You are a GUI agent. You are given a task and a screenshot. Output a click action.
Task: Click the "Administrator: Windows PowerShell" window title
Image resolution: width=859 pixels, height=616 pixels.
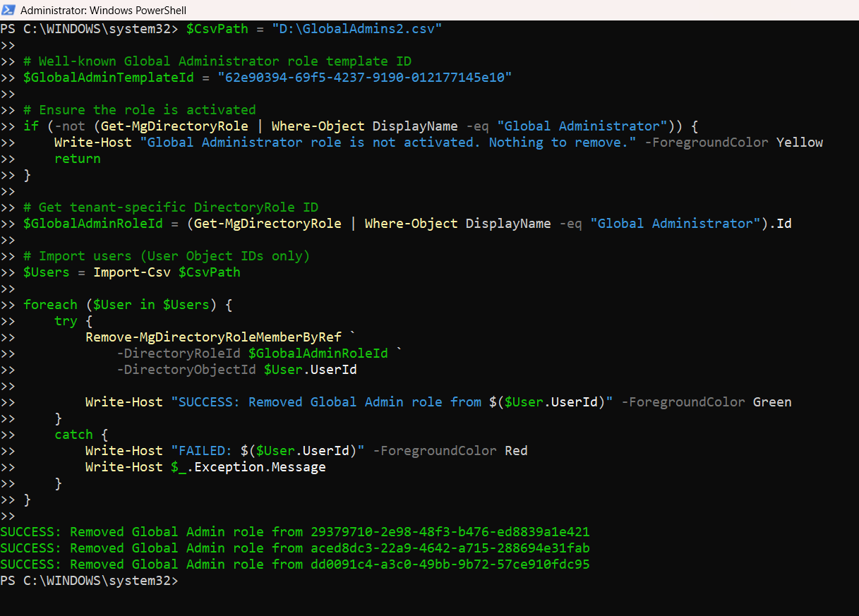[x=103, y=11]
